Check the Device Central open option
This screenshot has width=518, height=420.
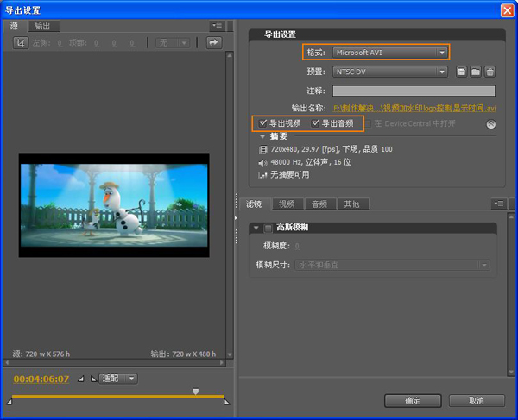point(368,123)
